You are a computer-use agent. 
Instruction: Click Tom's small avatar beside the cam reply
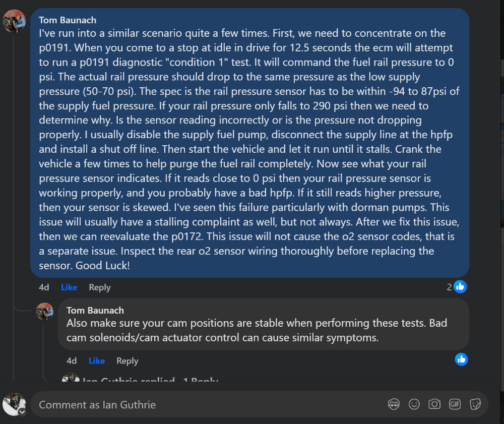click(45, 311)
